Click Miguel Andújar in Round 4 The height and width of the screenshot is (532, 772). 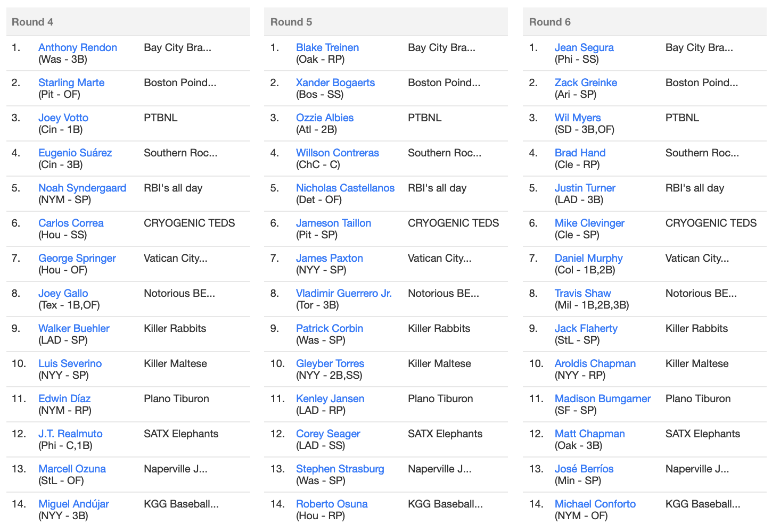point(73,504)
